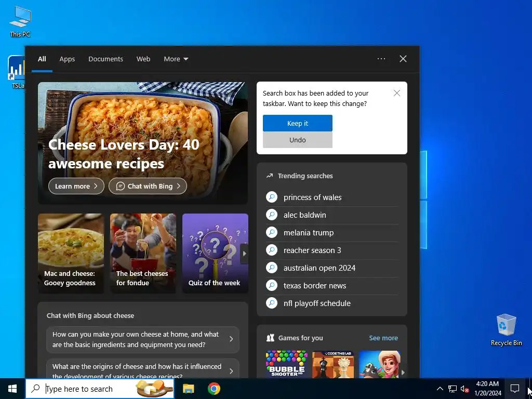Screen dimensions: 532x399
Task: Open the TSLab desktop shortcut
Action: [x=16, y=72]
